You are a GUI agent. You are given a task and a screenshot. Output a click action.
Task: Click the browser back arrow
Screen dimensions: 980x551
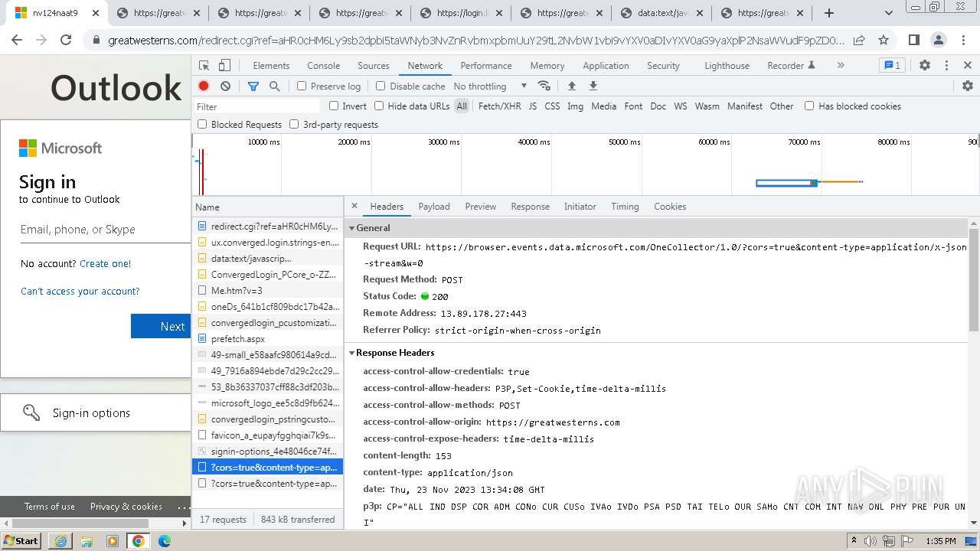(x=17, y=41)
